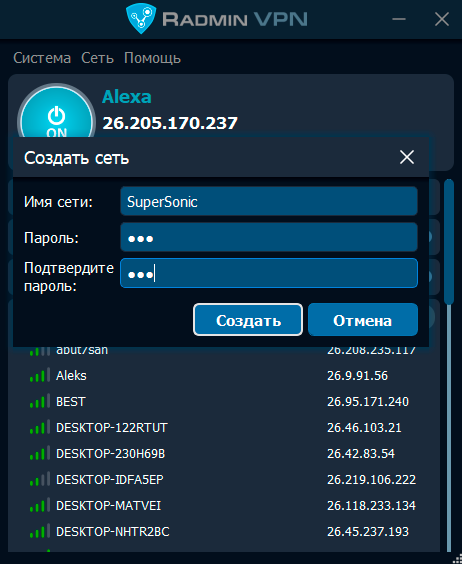Select the BEST peer row
The width and height of the screenshot is (462, 564).
tap(223, 401)
